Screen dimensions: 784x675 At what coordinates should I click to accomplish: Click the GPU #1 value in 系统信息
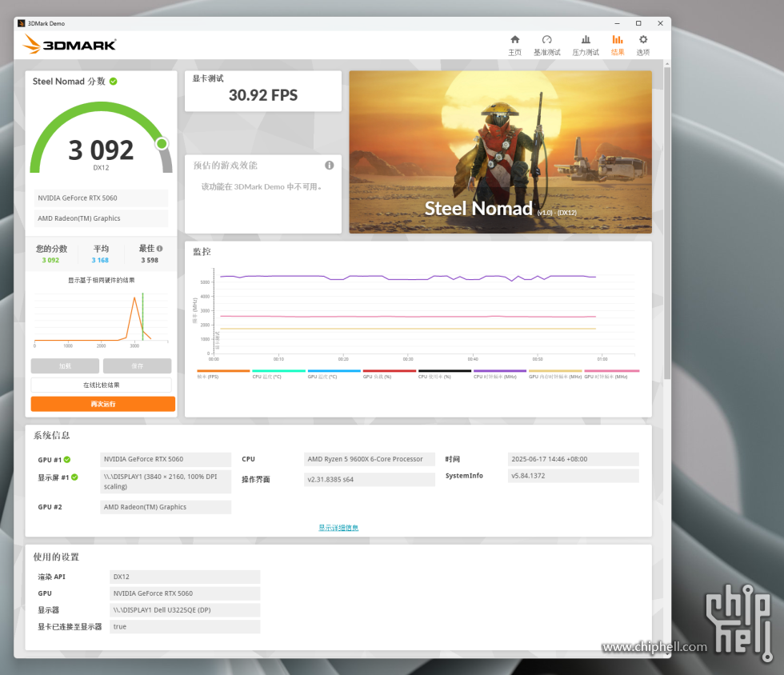(x=166, y=459)
